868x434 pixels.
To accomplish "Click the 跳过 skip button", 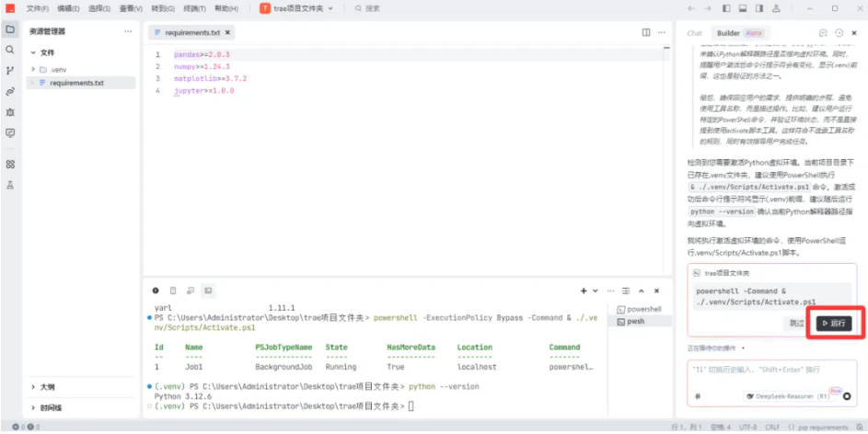I will pyautogui.click(x=795, y=323).
